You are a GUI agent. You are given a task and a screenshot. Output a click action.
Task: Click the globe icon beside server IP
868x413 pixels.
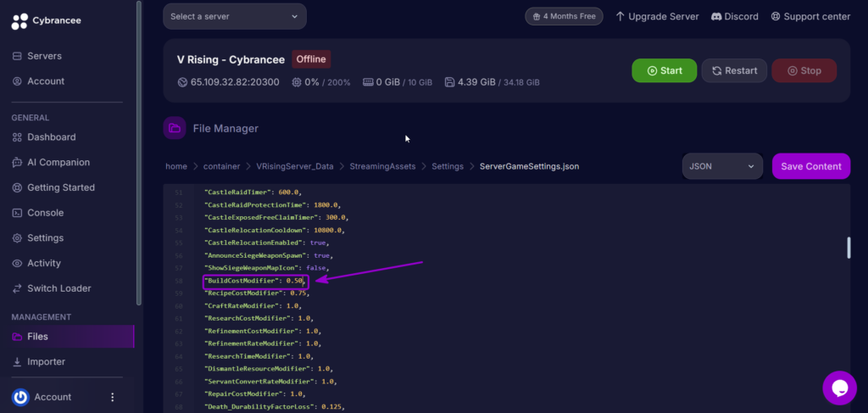pos(183,82)
